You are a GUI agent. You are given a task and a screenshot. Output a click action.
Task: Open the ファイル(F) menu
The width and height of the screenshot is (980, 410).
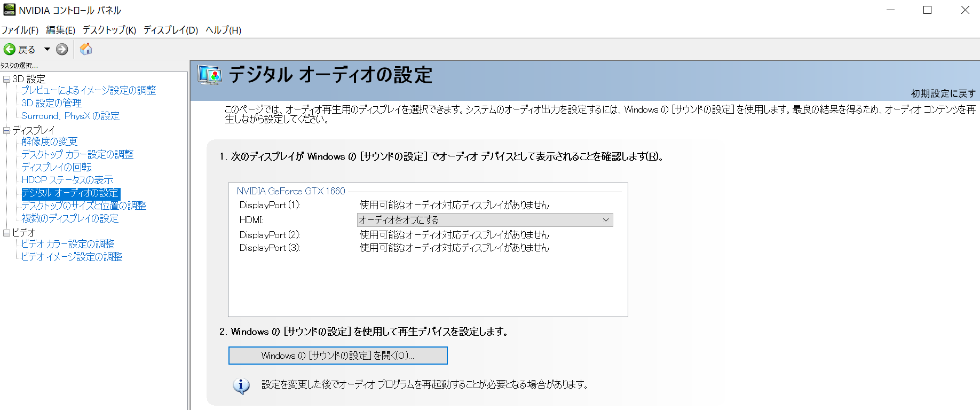click(20, 30)
